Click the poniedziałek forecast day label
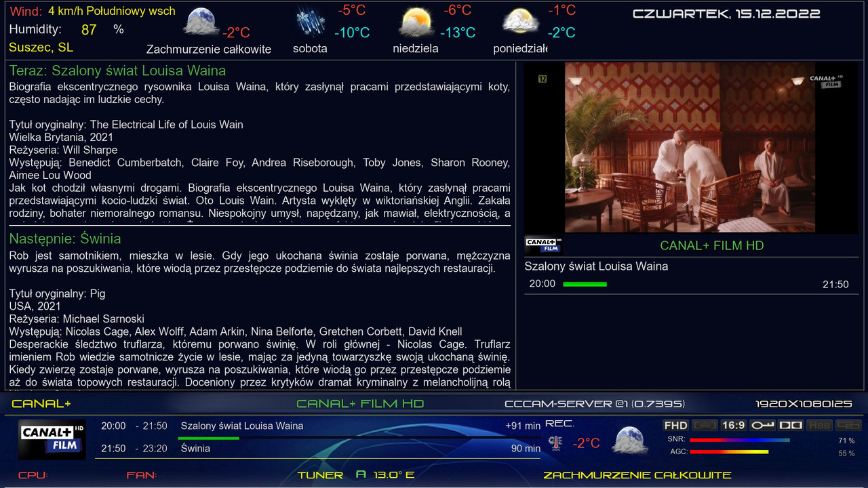The width and height of the screenshot is (868, 488). pyautogui.click(x=520, y=49)
